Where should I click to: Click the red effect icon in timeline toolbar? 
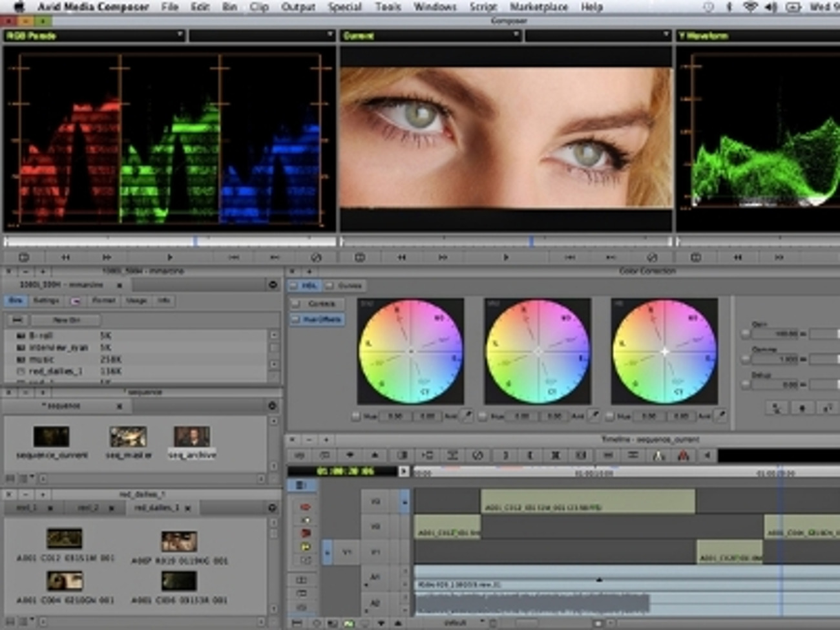pyautogui.click(x=684, y=456)
